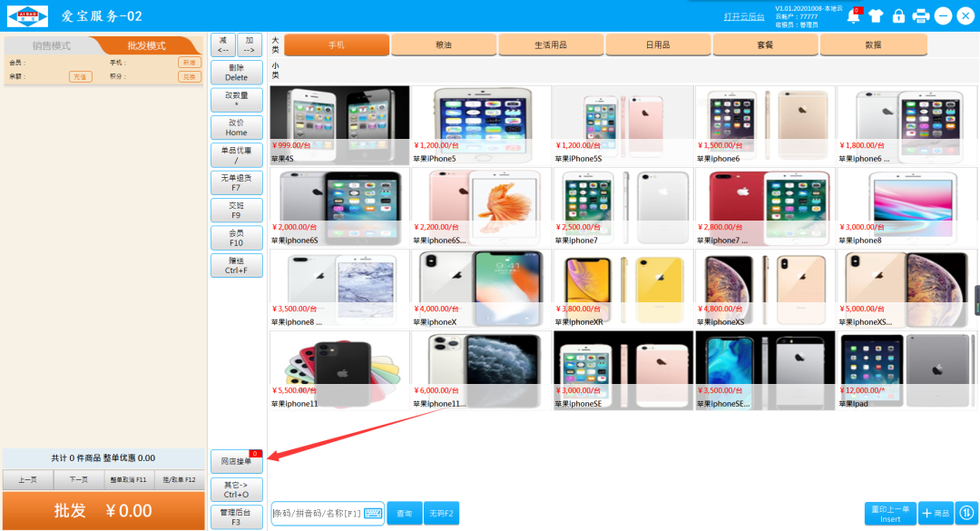Select the yellow 苹果iphoneXR product

(623, 289)
